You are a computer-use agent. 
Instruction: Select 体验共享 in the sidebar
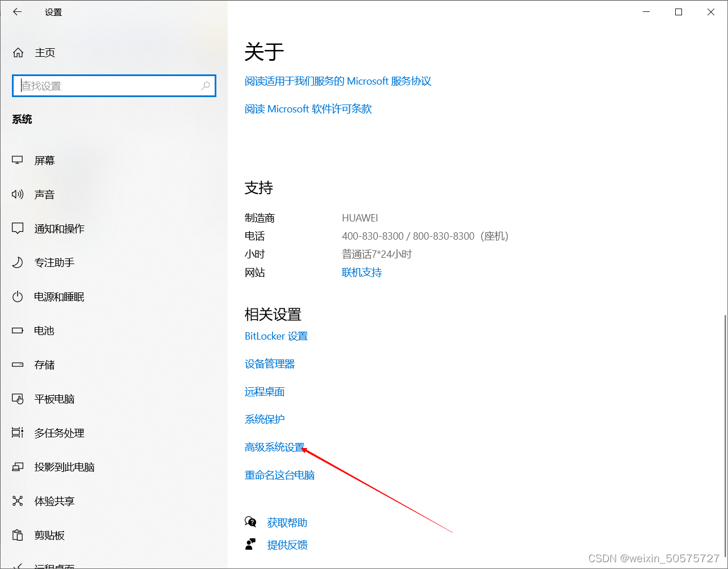55,501
